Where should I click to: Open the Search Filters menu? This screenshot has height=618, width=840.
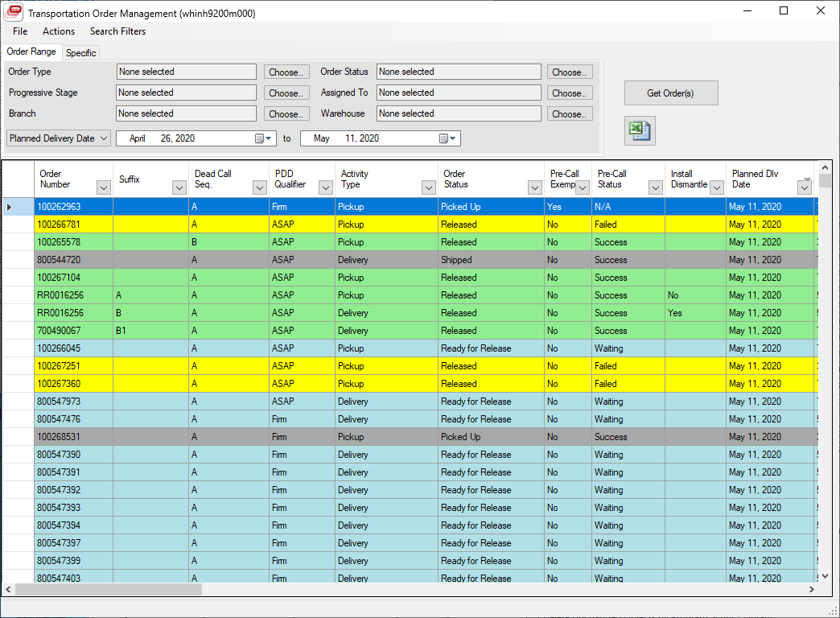point(117,31)
